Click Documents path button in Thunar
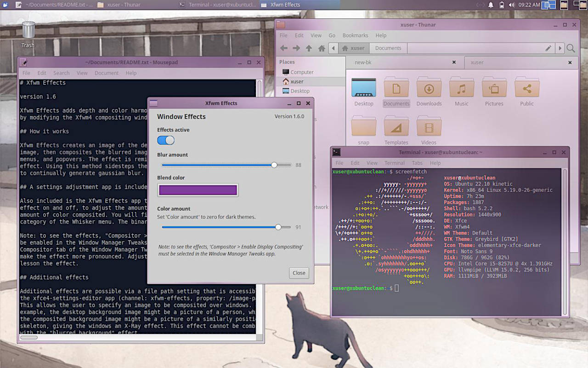Viewport: 588px width, 368px height. pyautogui.click(x=388, y=48)
